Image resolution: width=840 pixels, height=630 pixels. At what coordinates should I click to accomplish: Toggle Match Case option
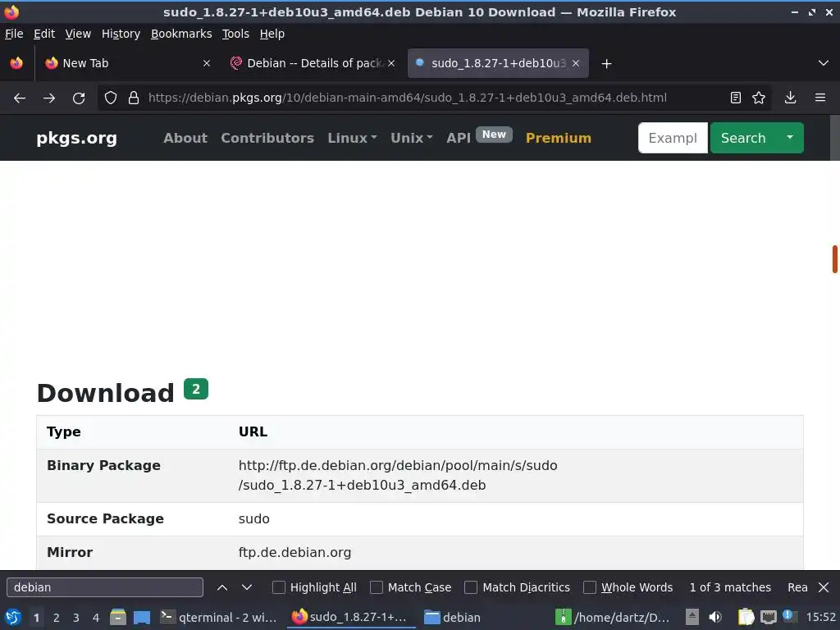377,587
